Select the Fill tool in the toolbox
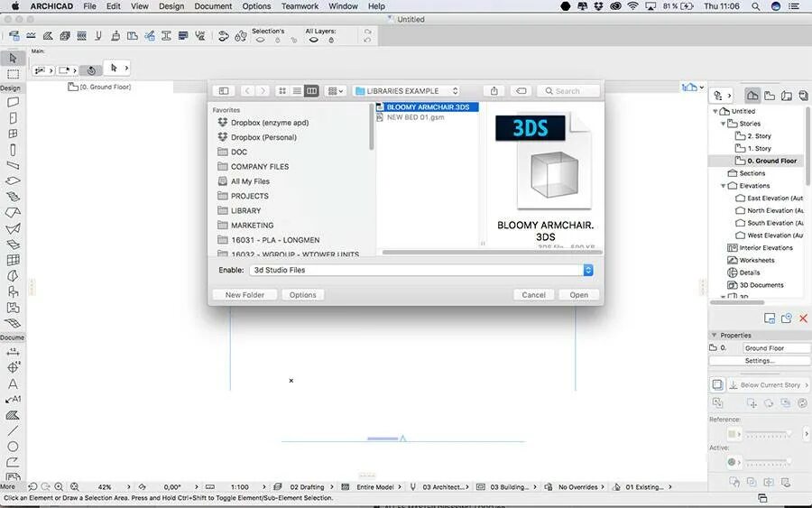Viewport: 812px width, 508px height. (13, 415)
